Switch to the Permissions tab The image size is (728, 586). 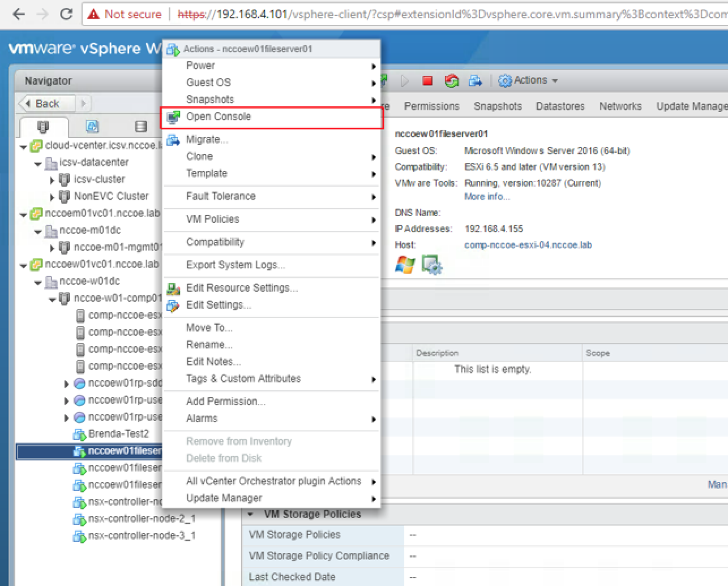tap(431, 106)
